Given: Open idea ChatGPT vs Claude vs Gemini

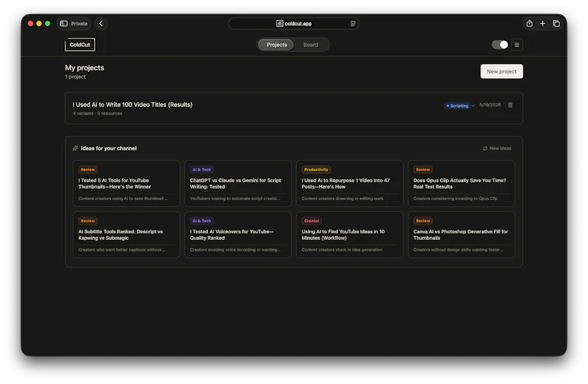Looking at the screenshot, I should pos(237,184).
